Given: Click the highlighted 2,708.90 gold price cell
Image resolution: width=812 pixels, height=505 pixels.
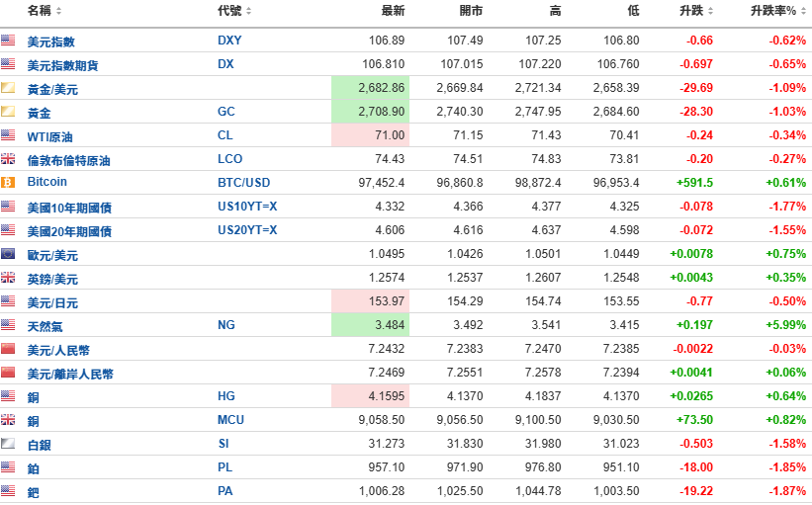Looking at the screenshot, I should 370,112.
